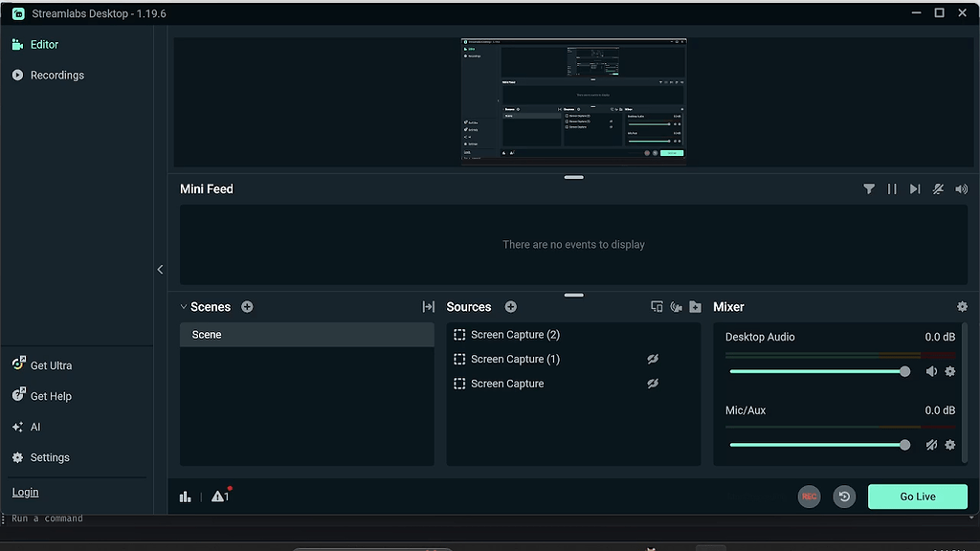
Task: Pause the Mini Feed event queue
Action: 892,188
